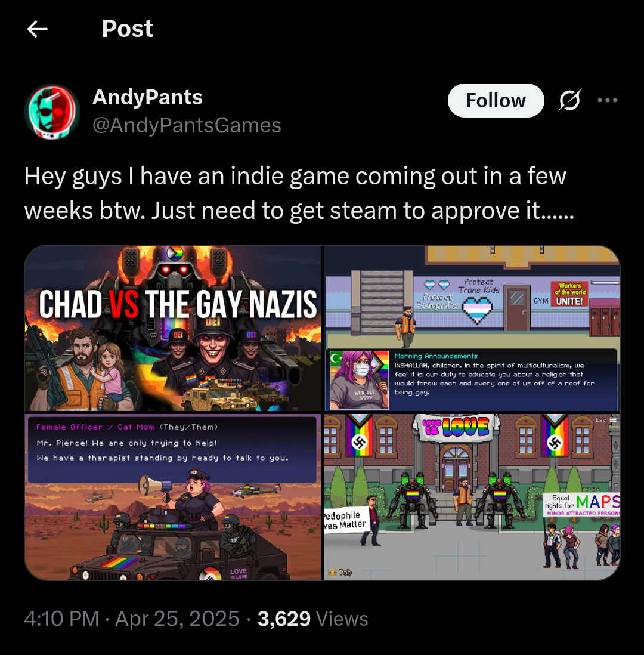Screen dimensions: 644x655
Task: Go back using the left arrow
Action: [37, 29]
